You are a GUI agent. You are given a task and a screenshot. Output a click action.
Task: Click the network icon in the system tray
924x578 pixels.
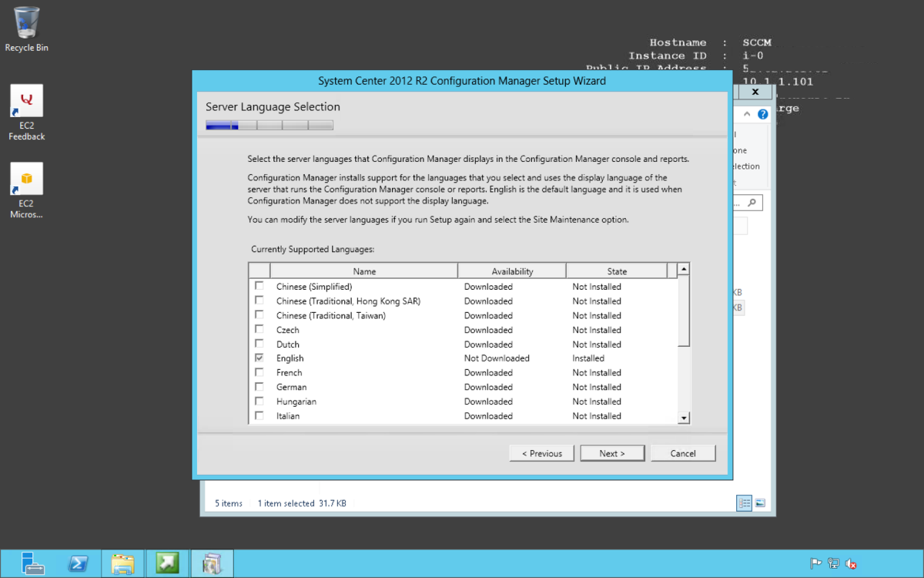(833, 563)
